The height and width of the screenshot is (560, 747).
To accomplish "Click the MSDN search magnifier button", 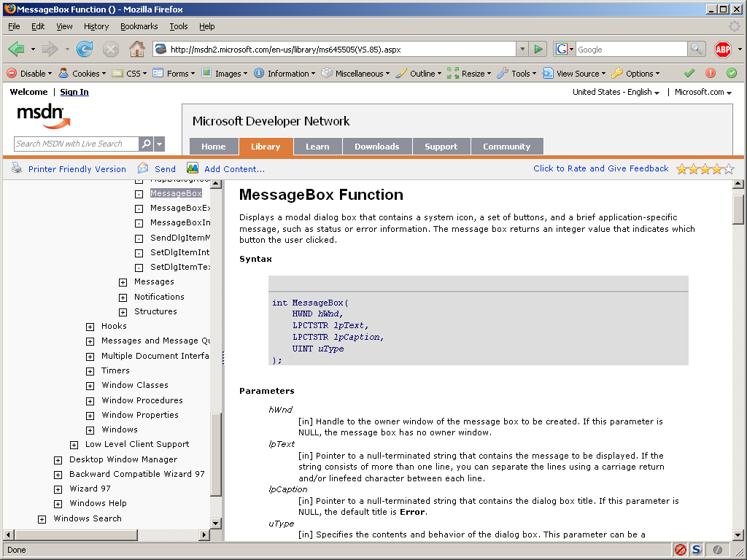I will coord(146,144).
